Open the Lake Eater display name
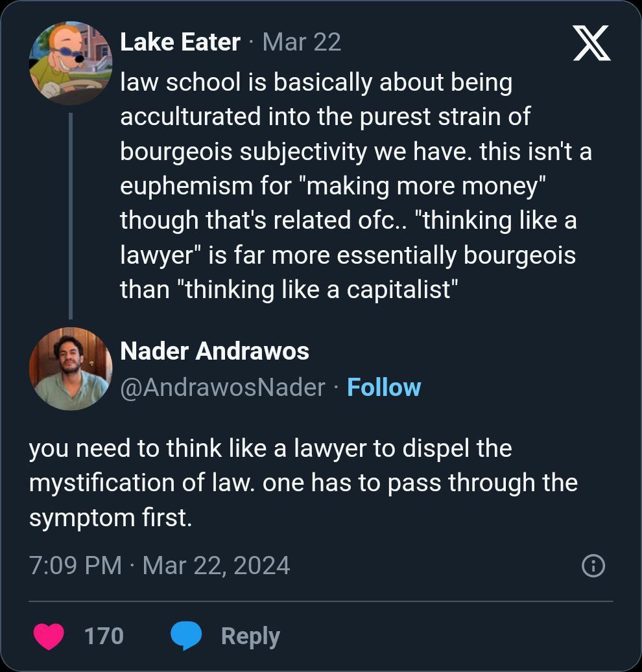 coord(180,42)
